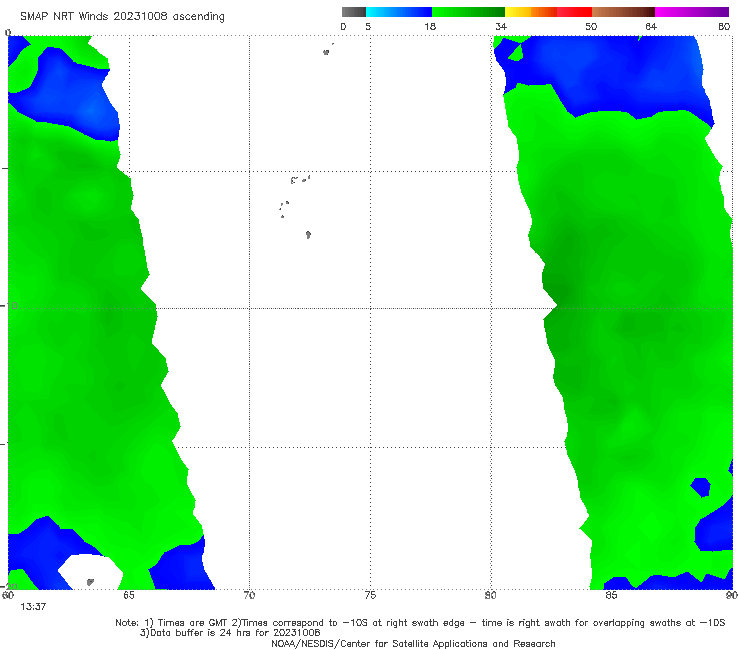Click the magenta-purple segment of the color bar
Screen dimensions: 740x650
692,12
